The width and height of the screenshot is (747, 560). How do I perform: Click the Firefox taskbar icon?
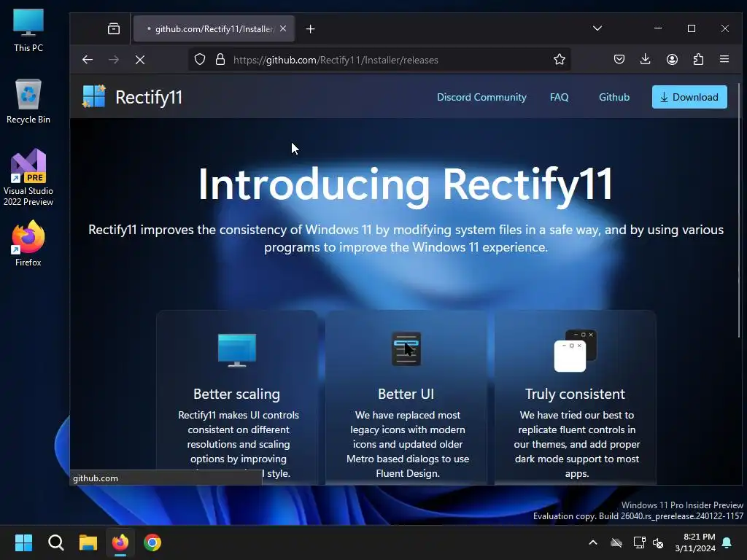(120, 542)
